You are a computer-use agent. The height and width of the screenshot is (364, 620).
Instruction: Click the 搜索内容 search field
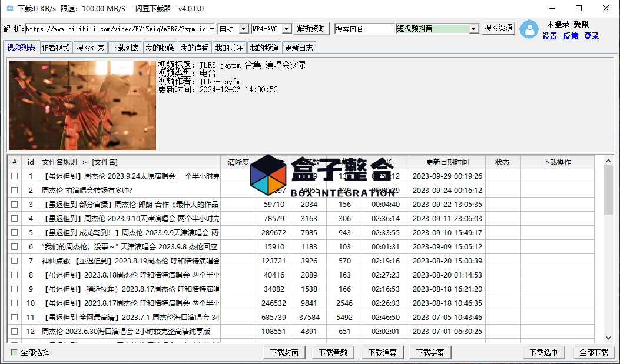[364, 28]
